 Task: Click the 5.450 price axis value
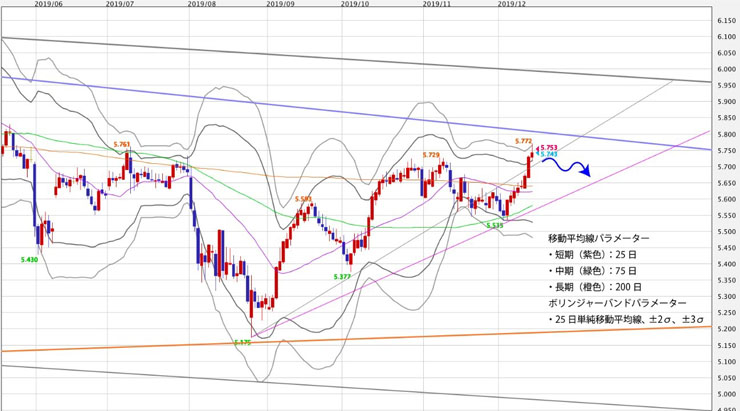coord(727,248)
